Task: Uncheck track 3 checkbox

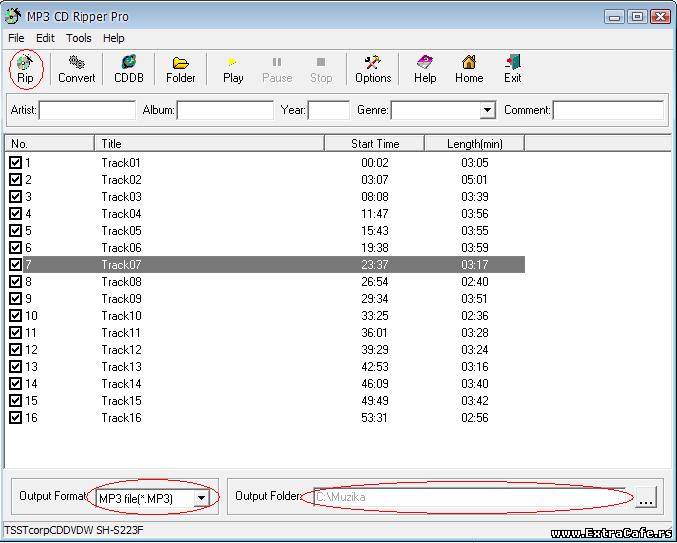Action: [x=15, y=196]
